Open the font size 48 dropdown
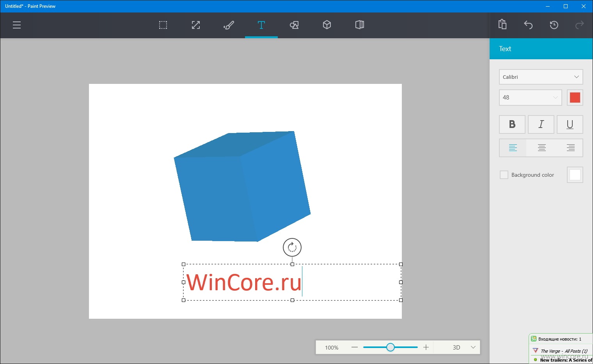The image size is (593, 364). point(531,98)
